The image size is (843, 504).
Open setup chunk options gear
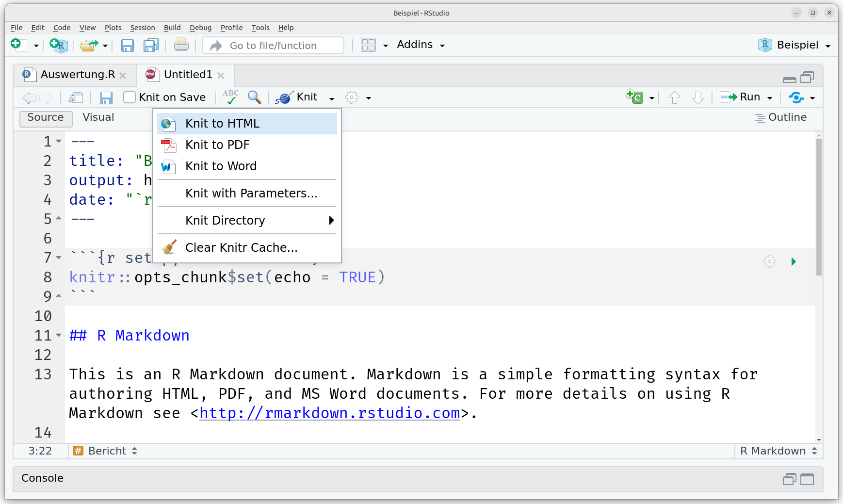(x=769, y=262)
